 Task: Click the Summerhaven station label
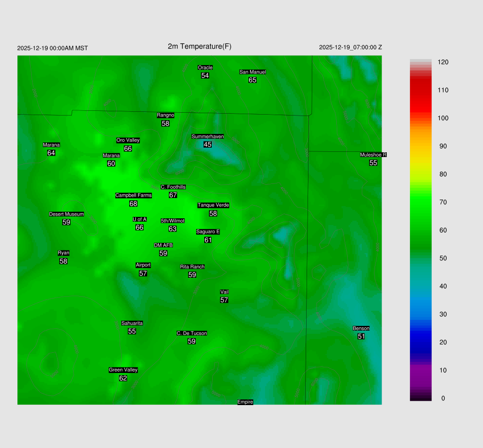(x=208, y=136)
